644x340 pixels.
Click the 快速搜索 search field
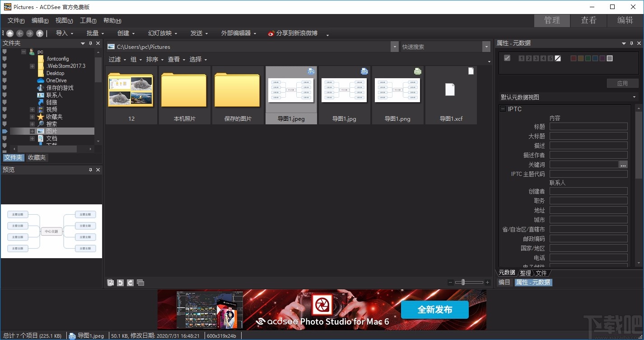(442, 47)
